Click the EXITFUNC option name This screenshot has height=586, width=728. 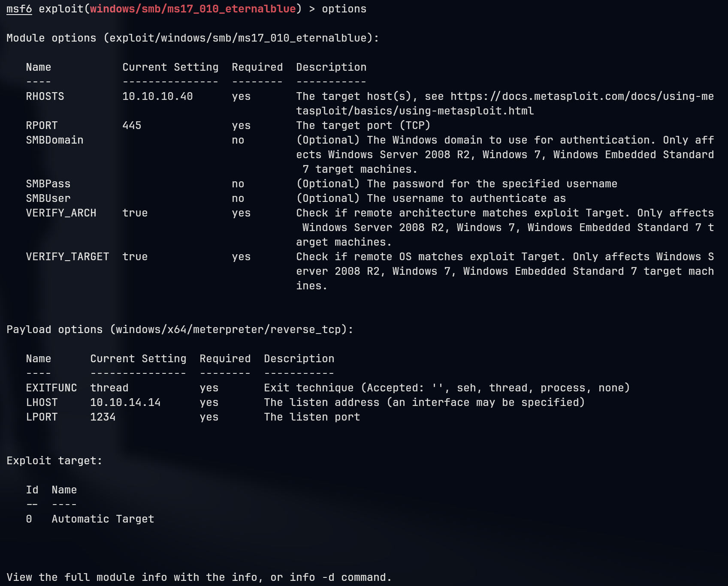click(x=51, y=388)
